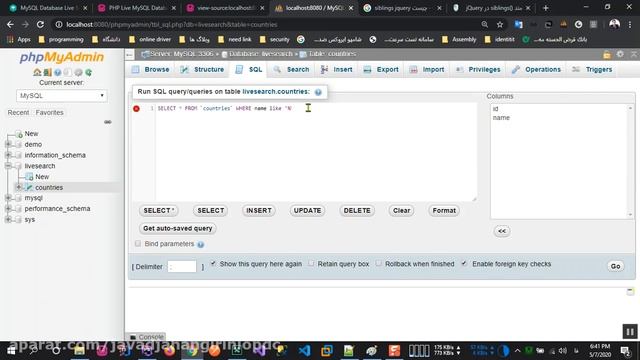The image size is (640, 360).
Task: Open the help icon next to Run SQL query
Action: click(x=318, y=92)
